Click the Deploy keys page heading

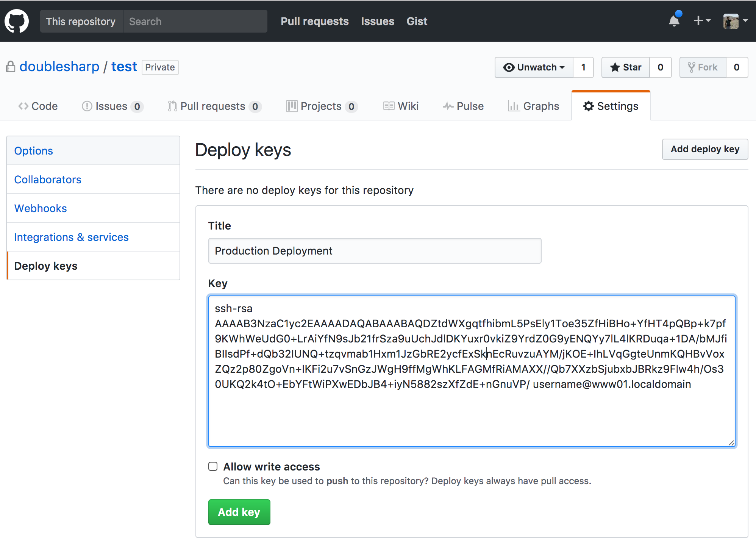point(243,150)
